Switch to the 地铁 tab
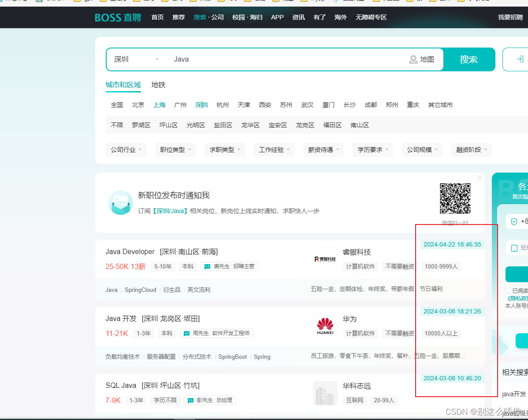Image resolution: width=528 pixels, height=420 pixels. pyautogui.click(x=158, y=85)
